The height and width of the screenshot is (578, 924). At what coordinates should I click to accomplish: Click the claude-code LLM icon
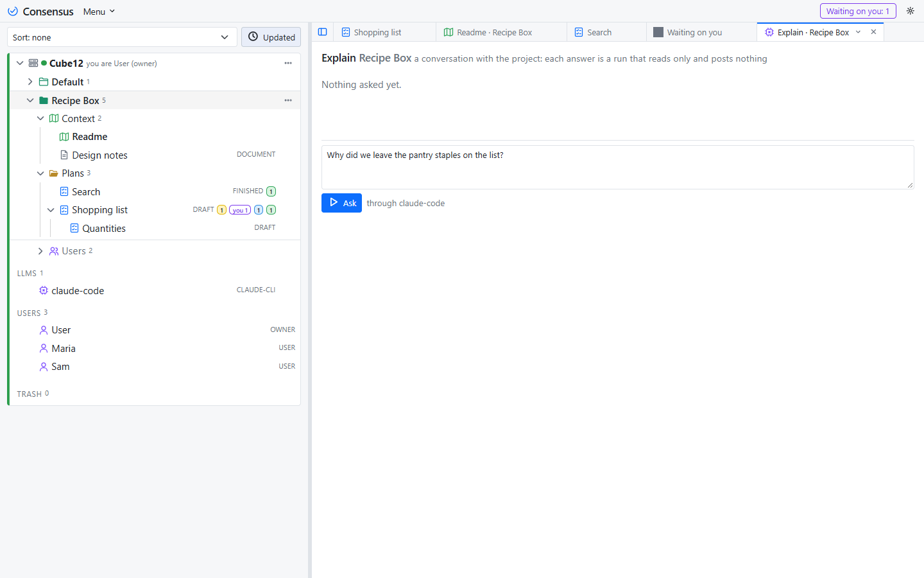44,290
